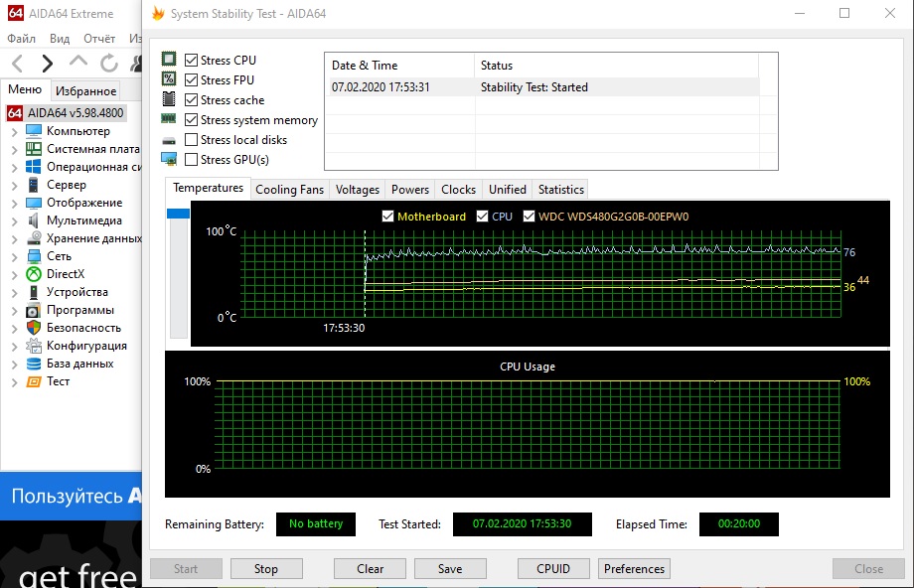Uncheck the Stress system memory checkbox

191,119
